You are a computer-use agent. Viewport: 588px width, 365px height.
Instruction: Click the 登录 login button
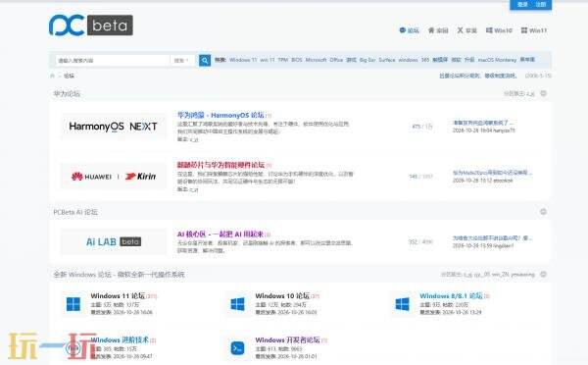pyautogui.click(x=522, y=5)
